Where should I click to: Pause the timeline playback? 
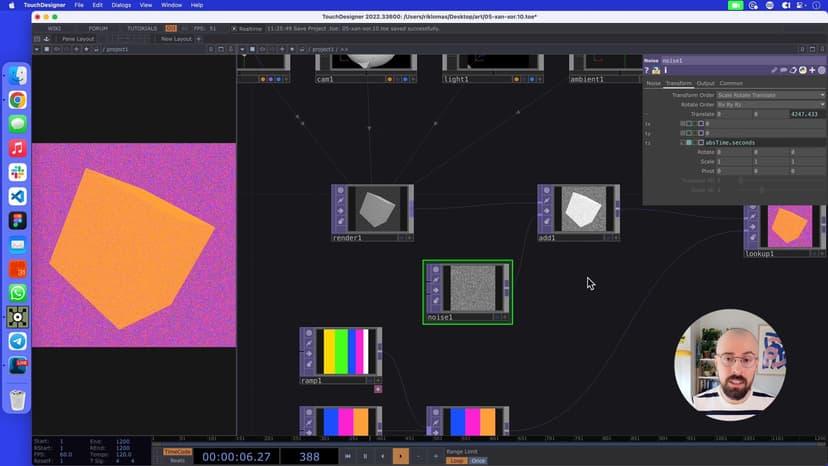(365, 456)
